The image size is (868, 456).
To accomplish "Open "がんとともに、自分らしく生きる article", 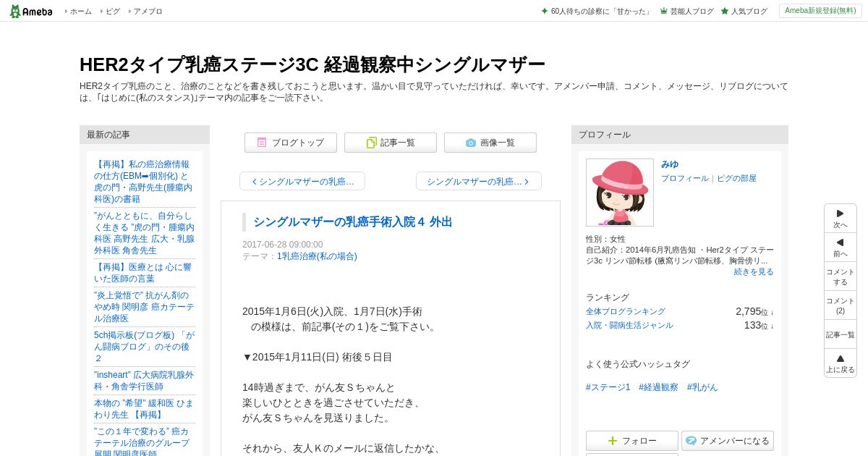I will (x=144, y=233).
